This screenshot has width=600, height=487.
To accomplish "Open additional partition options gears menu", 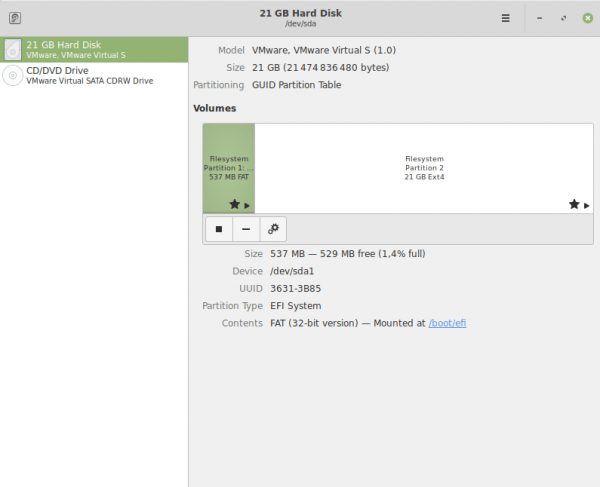I will tap(273, 229).
